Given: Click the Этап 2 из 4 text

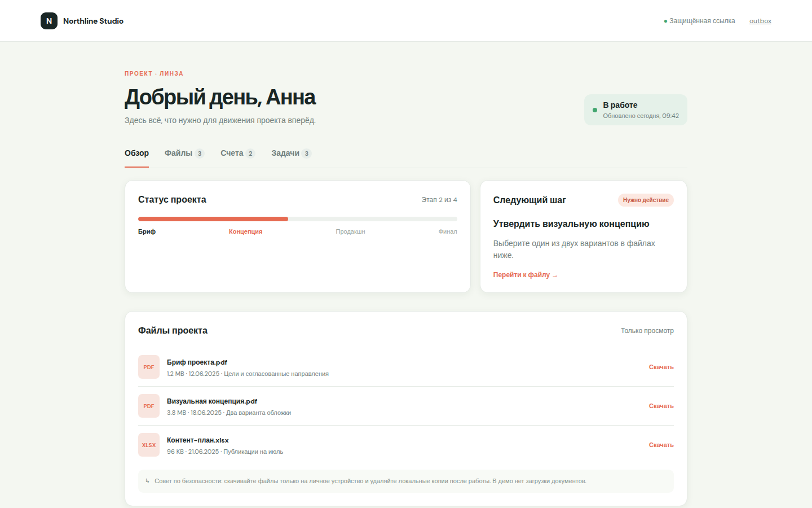Looking at the screenshot, I should 439,200.
